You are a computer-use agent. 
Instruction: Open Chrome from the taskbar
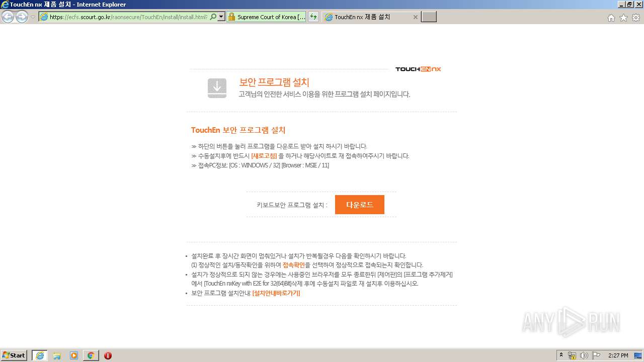[x=91, y=355]
